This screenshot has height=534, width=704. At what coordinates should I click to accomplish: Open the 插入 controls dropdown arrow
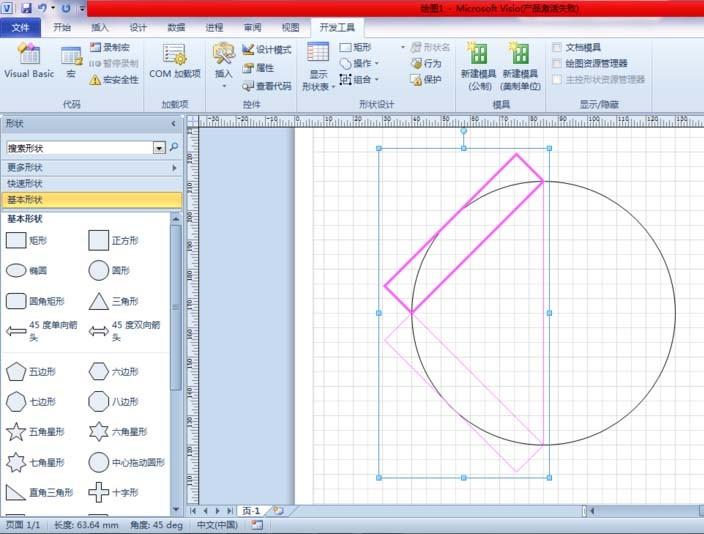point(224,86)
